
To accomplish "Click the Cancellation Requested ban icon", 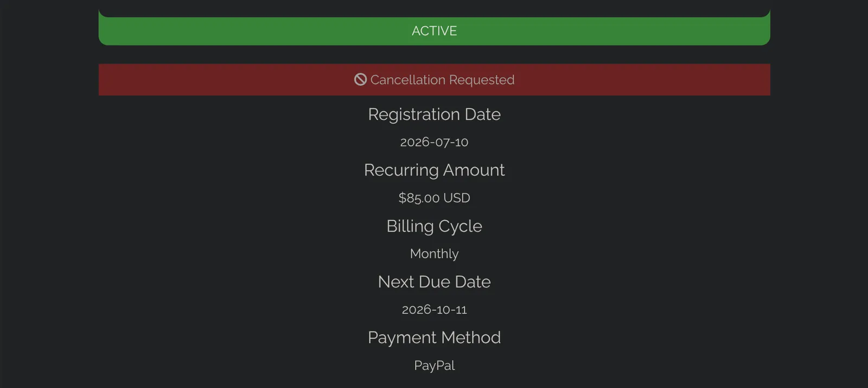I will coord(360,80).
